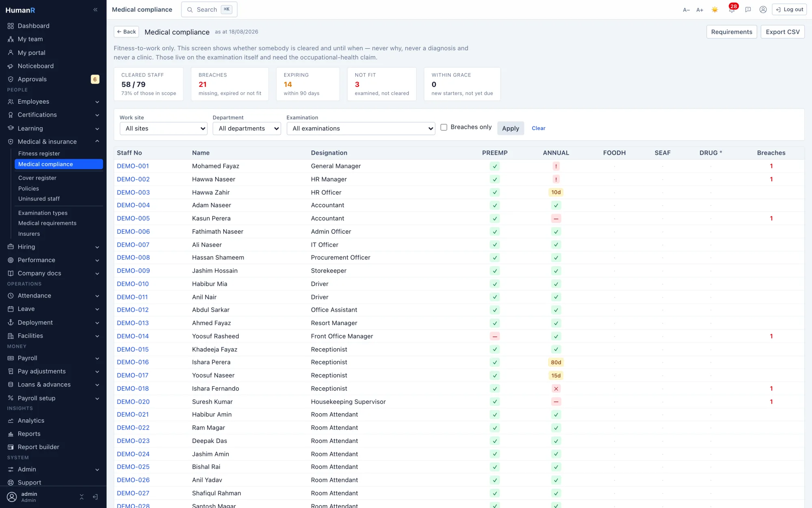Image resolution: width=812 pixels, height=508 pixels.
Task: Click the Log out button
Action: 789,10
